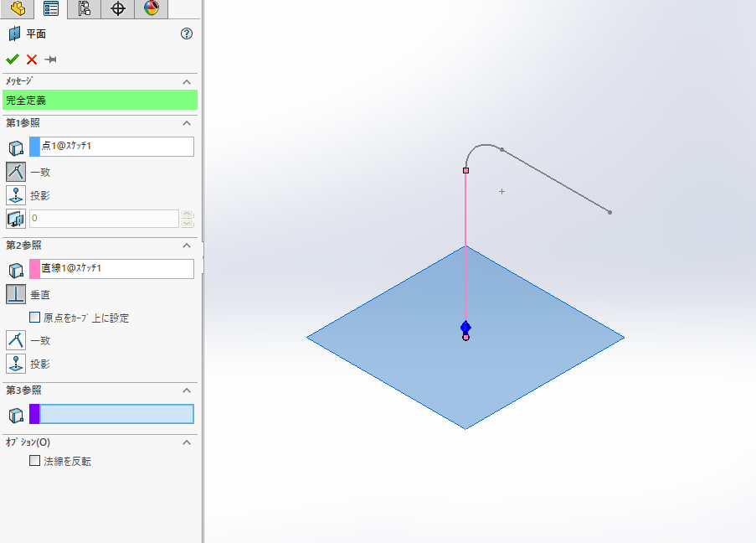Confirm the plane with the green checkmark
The width and height of the screenshot is (756, 543).
pos(13,59)
